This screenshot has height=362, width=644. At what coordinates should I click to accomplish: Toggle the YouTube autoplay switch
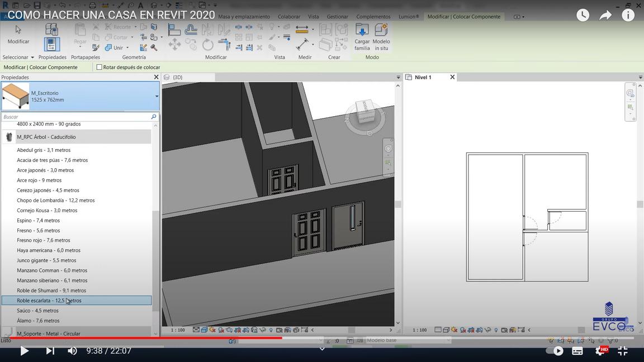pos(555,351)
